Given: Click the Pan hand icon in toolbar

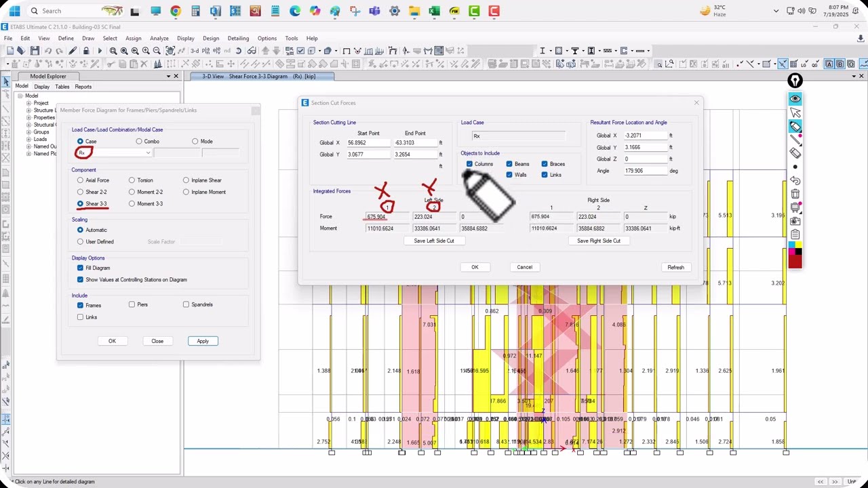Looking at the screenshot, I should click(x=170, y=51).
